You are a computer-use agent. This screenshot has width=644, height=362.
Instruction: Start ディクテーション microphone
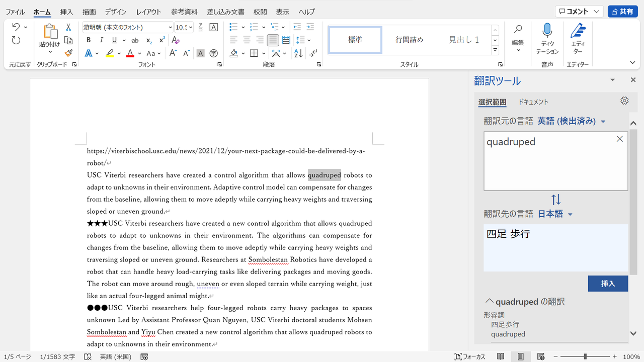(x=547, y=38)
